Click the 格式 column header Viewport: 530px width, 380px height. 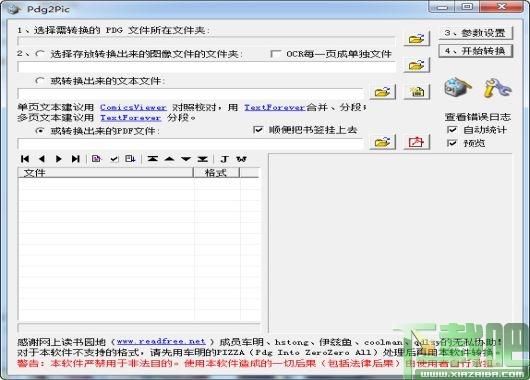pyautogui.click(x=216, y=173)
